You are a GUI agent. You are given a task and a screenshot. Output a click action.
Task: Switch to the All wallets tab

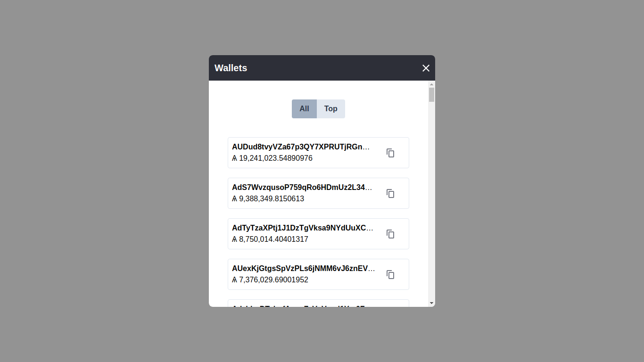[x=304, y=109]
